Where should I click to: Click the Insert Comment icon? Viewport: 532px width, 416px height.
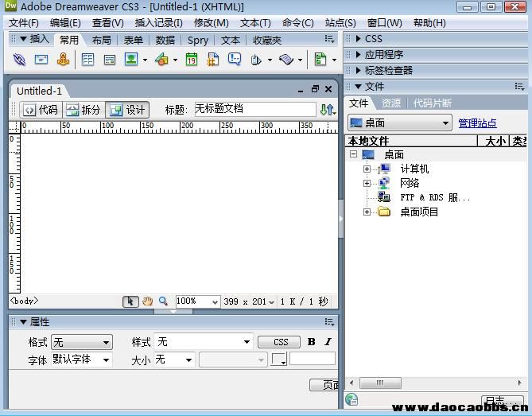(x=235, y=60)
